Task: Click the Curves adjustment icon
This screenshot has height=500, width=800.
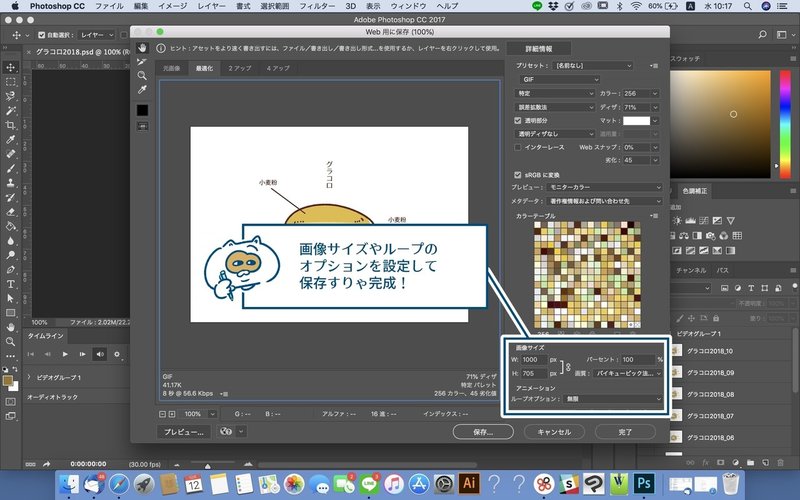Action: pyautogui.click(x=704, y=220)
